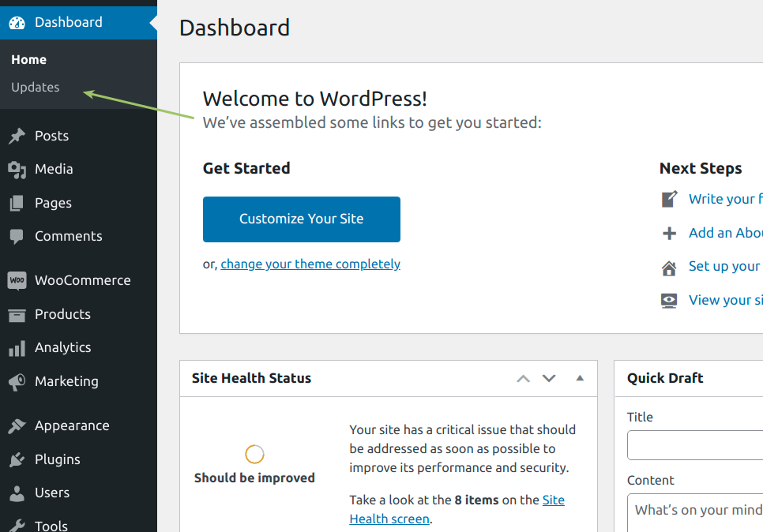Open the Posts pushpin icon
Screen dimensions: 763x532
[17, 137]
